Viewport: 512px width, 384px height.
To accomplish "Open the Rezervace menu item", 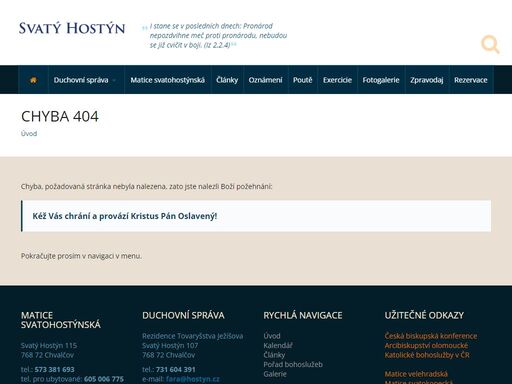I will [x=470, y=80].
